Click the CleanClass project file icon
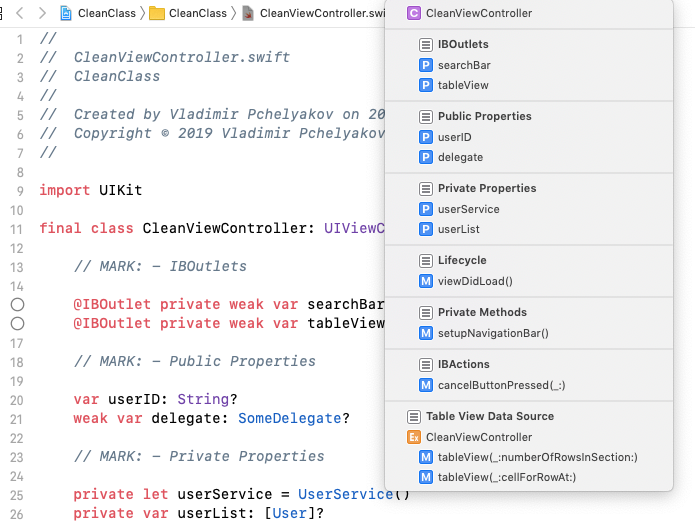This screenshot has height=523, width=695. tap(66, 13)
